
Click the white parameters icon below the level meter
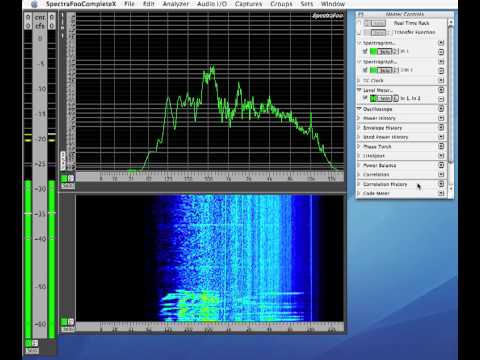pyautogui.click(x=35, y=343)
